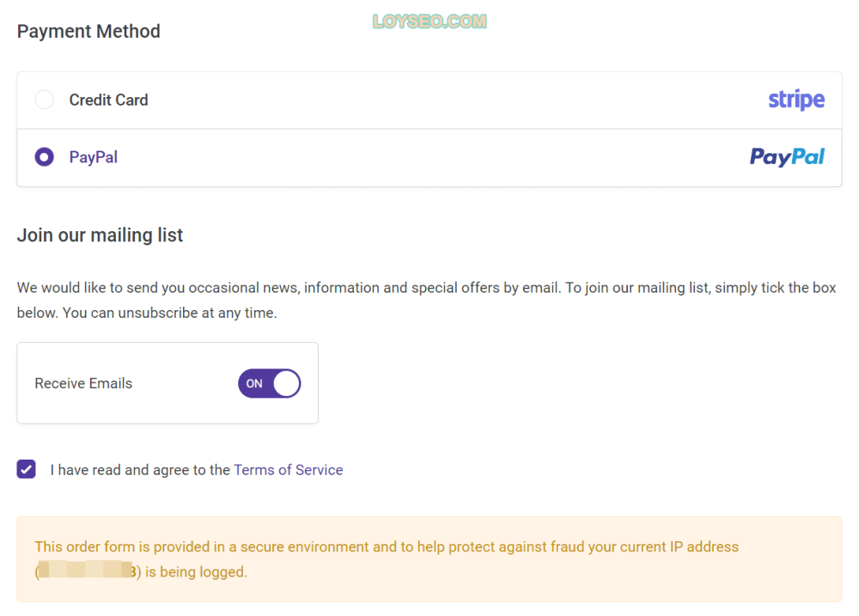Image resolution: width=859 pixels, height=616 pixels.
Task: Open the Terms of Service link
Action: [x=288, y=470]
